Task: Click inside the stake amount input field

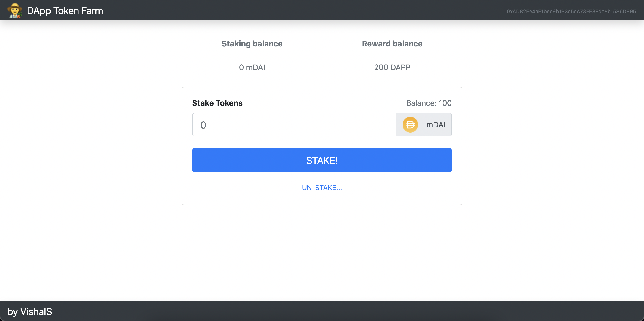Action: [x=292, y=125]
